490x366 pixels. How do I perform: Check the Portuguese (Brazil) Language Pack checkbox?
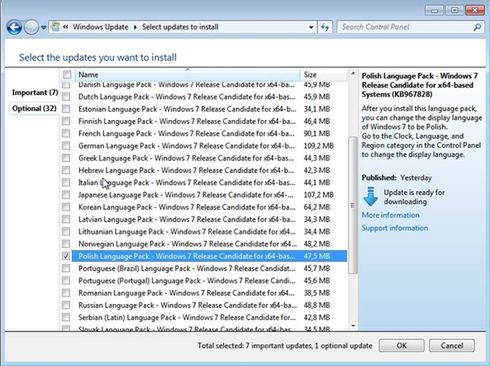click(x=66, y=268)
